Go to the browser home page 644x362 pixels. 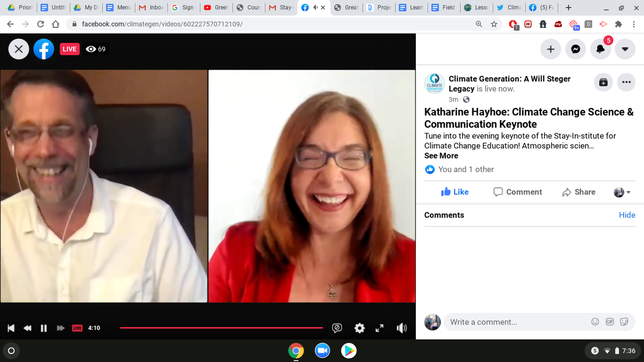click(55, 24)
